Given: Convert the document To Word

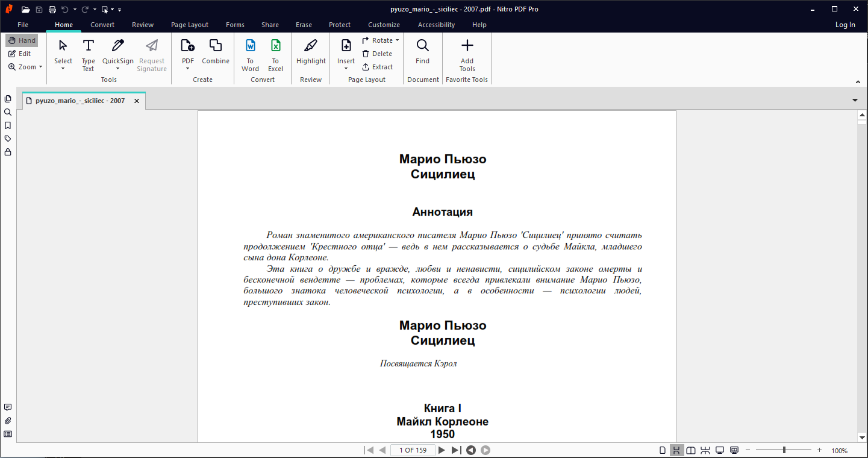Looking at the screenshot, I should (x=250, y=54).
